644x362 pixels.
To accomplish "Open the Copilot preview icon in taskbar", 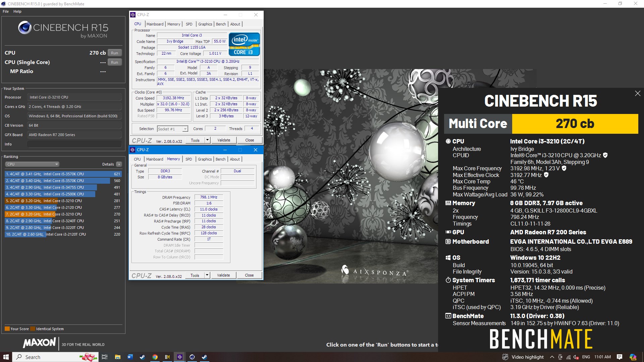I will [x=633, y=357].
